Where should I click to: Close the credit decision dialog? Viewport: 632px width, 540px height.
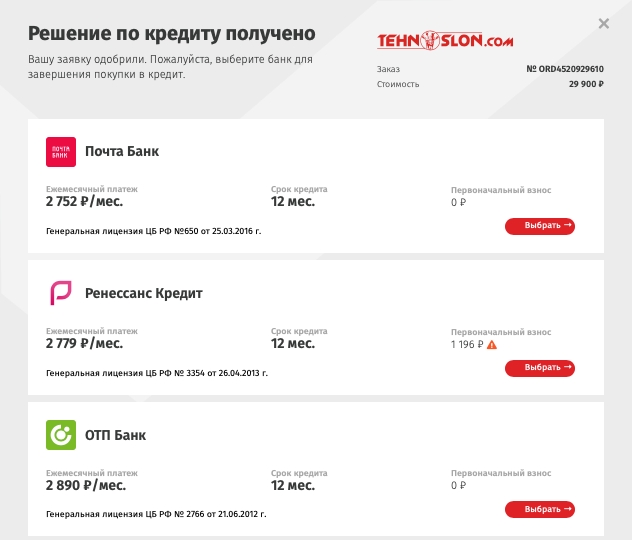(x=603, y=24)
